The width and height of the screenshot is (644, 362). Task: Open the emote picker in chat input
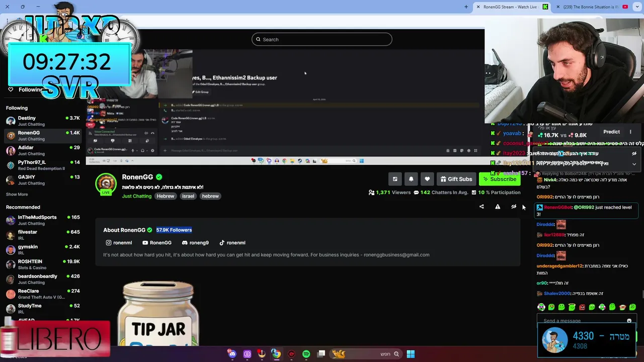tap(629, 321)
